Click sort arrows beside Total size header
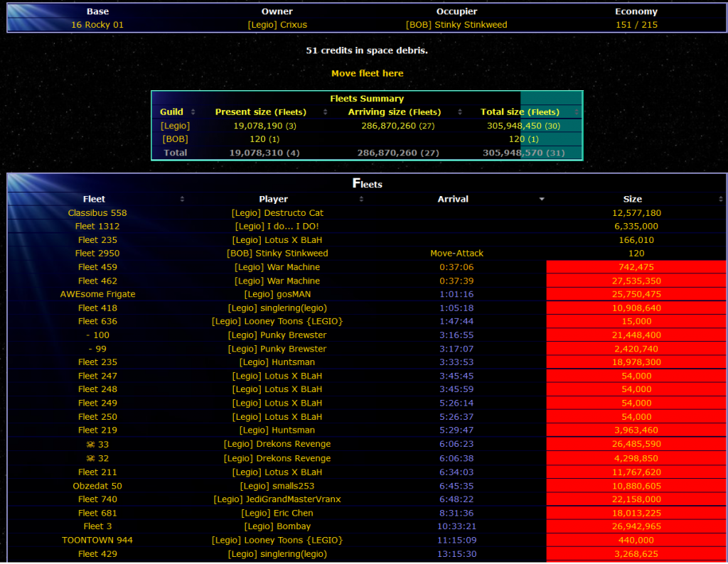Image resolution: width=728 pixels, height=564 pixels. click(577, 112)
